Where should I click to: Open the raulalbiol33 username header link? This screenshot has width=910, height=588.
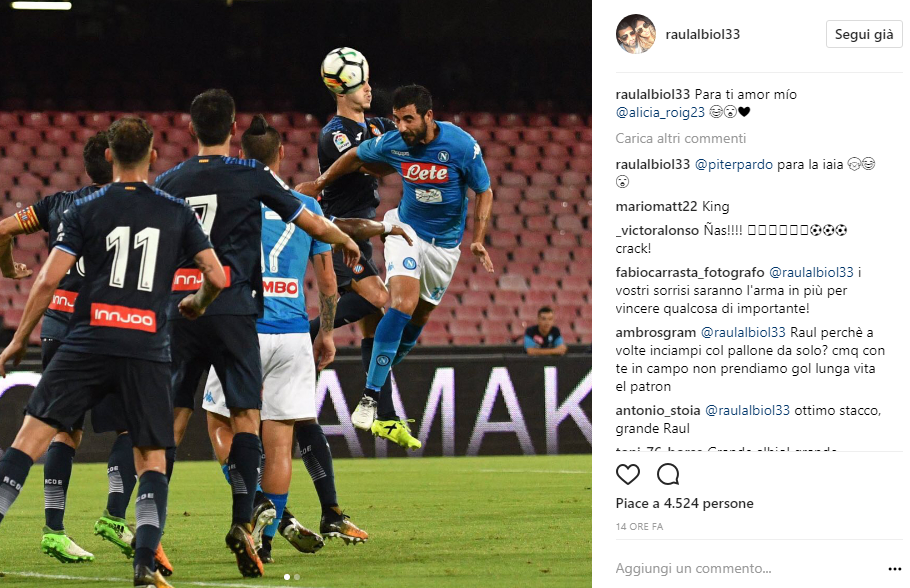702,34
